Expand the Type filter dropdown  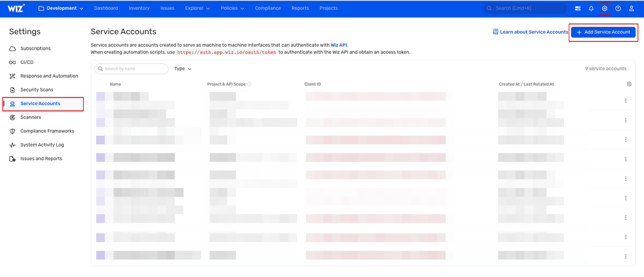coord(183,69)
